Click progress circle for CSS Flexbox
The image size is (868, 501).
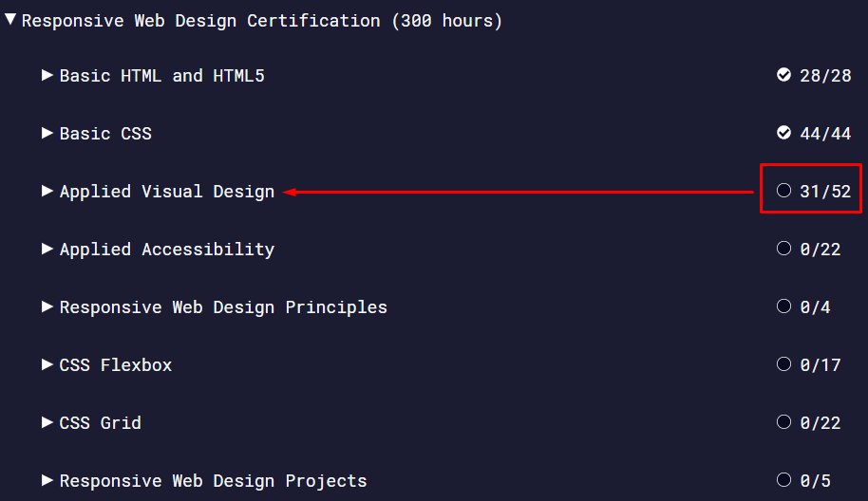click(x=783, y=363)
